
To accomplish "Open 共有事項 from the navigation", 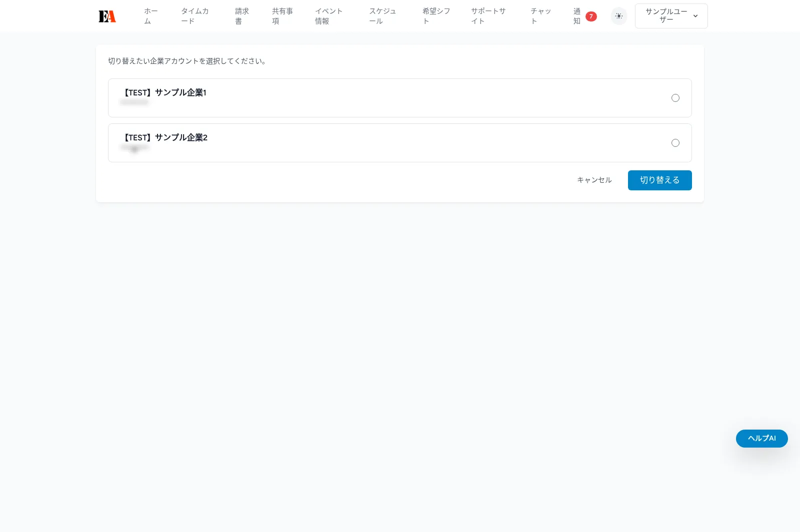I will tap(282, 15).
